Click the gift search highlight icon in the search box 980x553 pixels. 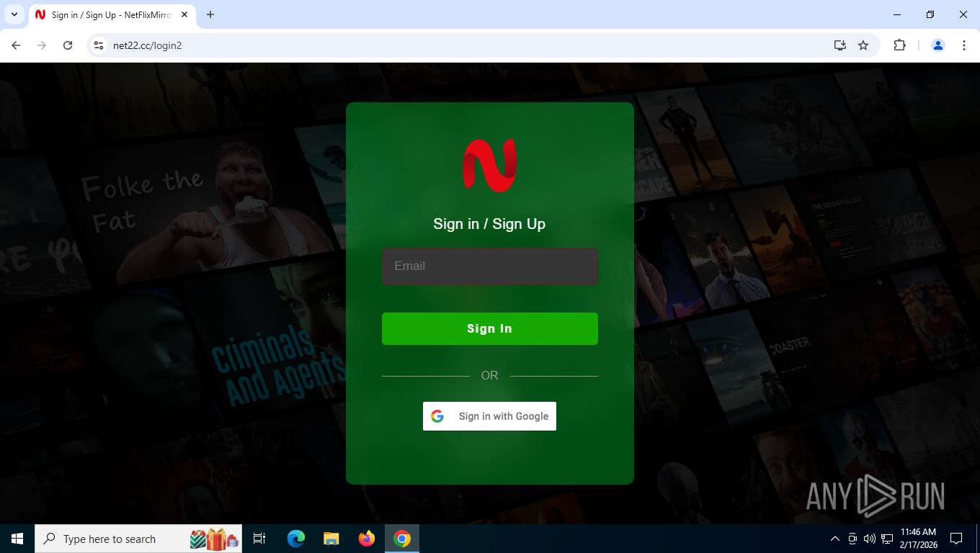pyautogui.click(x=214, y=539)
